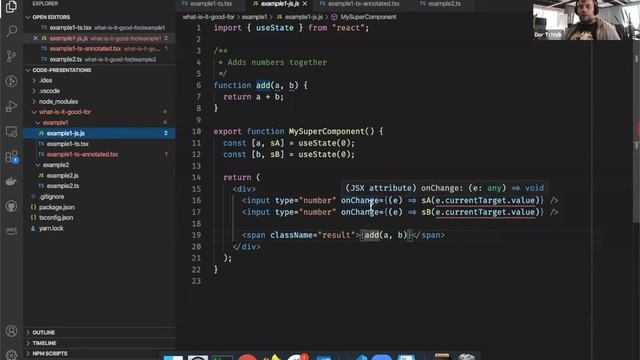Click the presenter webcam thumbnail
Viewport: 640px width, 360px height.
click(x=586, y=20)
